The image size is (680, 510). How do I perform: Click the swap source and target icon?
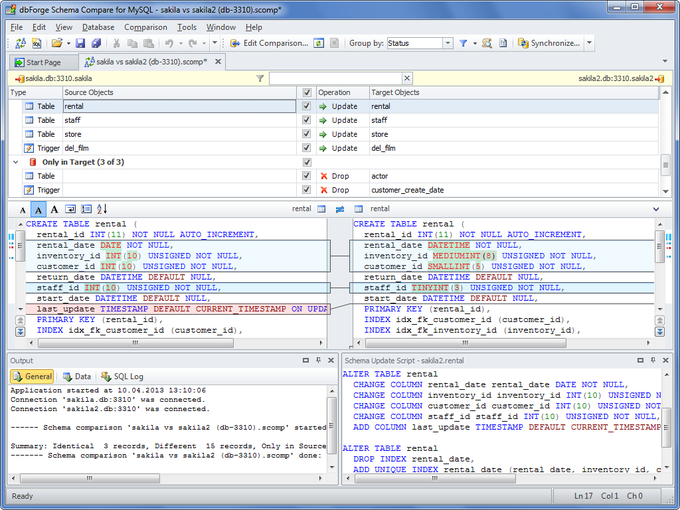click(340, 209)
